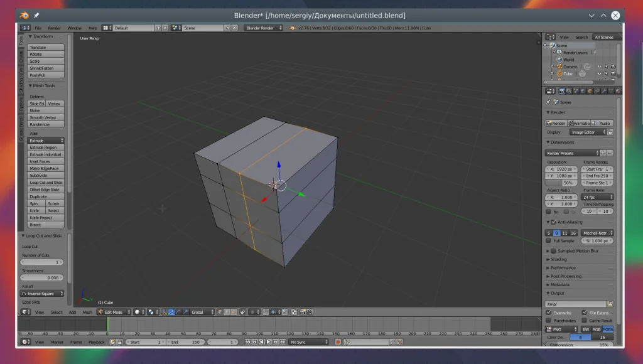Click the Compression percentage slider
Screen dimensions: 643x364
pos(579,345)
